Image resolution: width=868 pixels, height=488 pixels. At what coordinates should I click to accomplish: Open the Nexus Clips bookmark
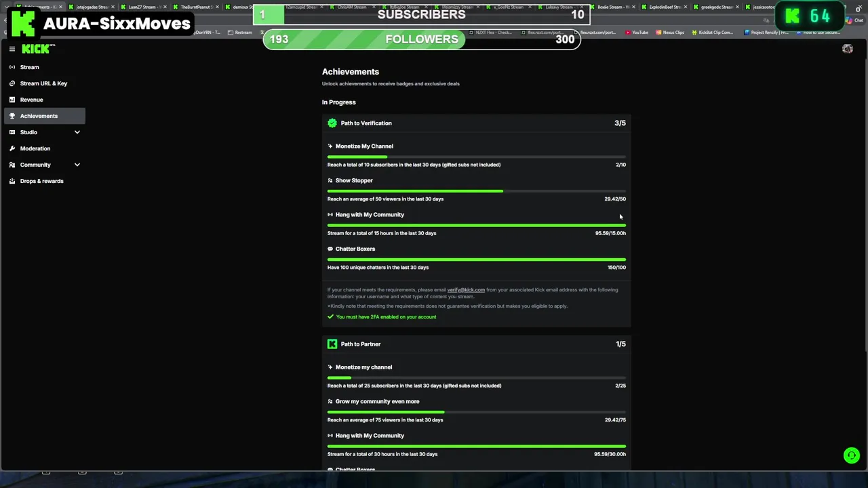coord(670,33)
